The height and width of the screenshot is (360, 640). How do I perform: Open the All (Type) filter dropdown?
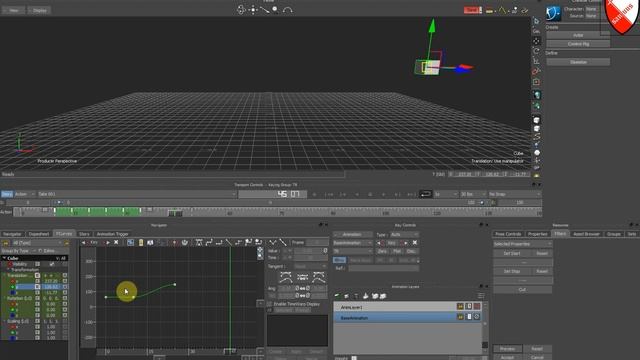click(x=37, y=243)
